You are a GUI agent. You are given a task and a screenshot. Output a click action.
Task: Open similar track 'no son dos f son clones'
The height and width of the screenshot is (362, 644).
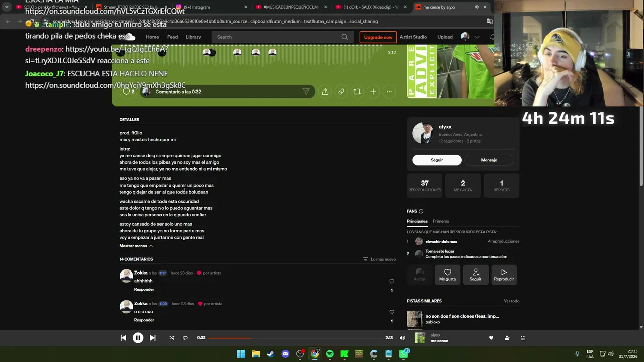pyautogui.click(x=462, y=316)
